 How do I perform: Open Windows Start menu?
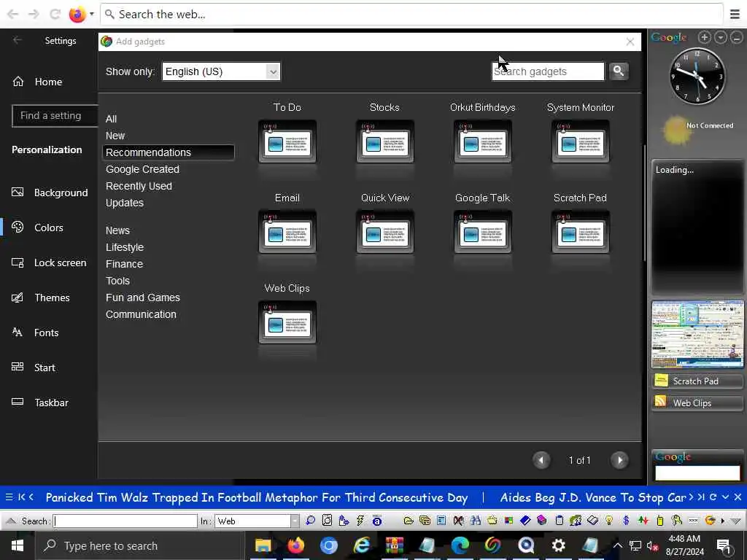click(18, 545)
